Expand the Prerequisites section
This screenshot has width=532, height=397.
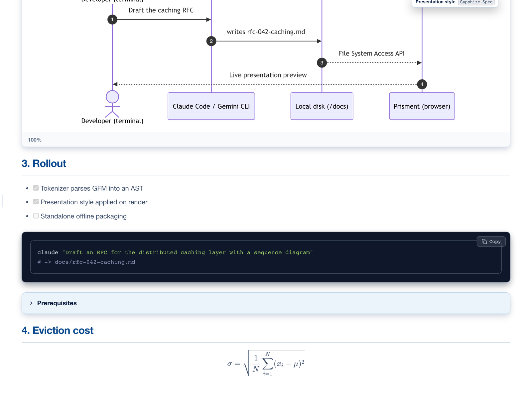[266, 303]
